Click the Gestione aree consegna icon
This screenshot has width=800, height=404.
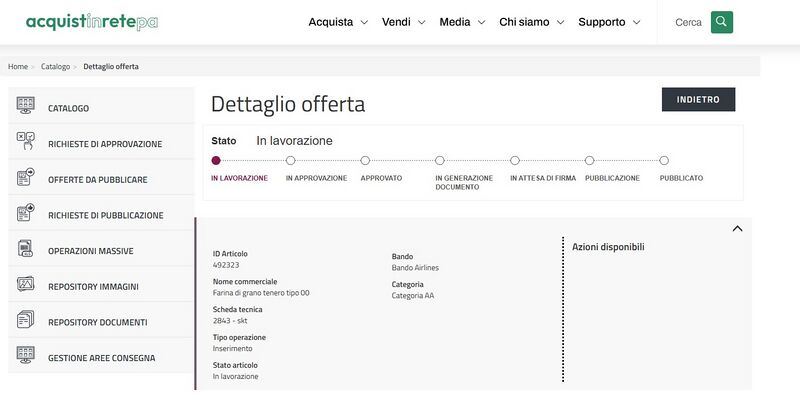(x=26, y=355)
